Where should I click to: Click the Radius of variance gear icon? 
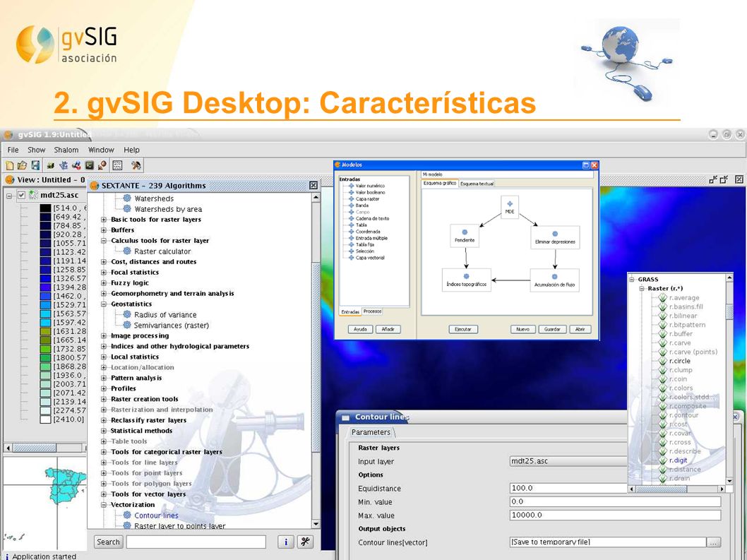[x=127, y=314]
